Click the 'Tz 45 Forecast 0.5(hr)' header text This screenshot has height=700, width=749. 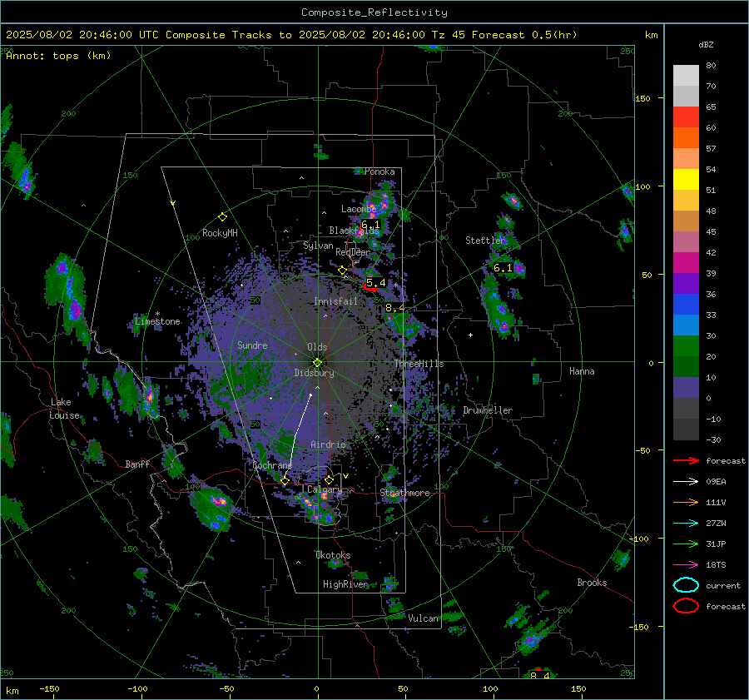(x=504, y=35)
